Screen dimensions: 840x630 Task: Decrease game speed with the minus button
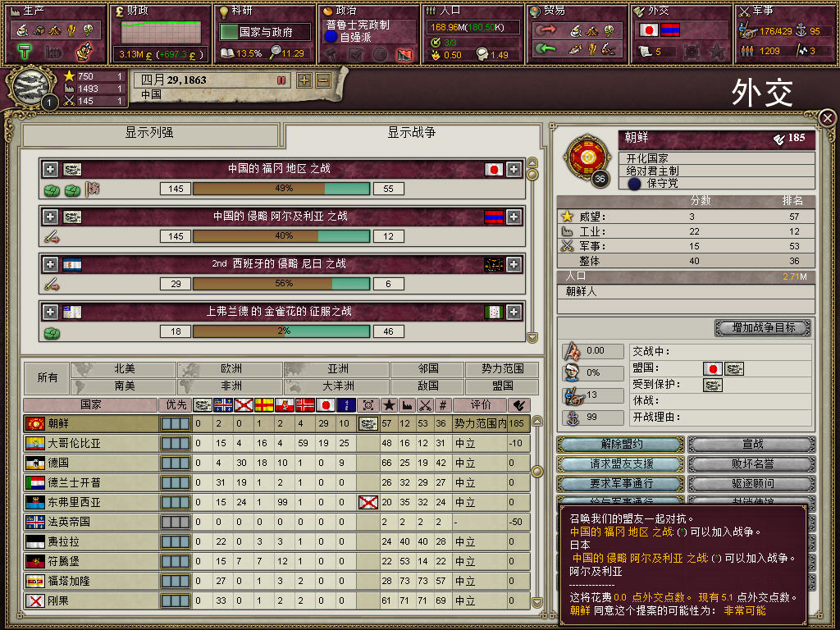[323, 80]
